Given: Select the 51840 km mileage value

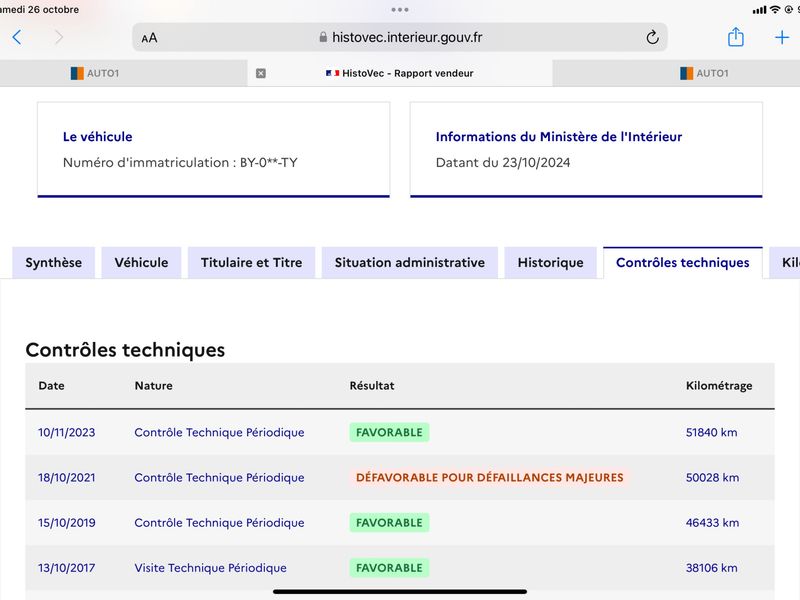Looking at the screenshot, I should point(712,433).
